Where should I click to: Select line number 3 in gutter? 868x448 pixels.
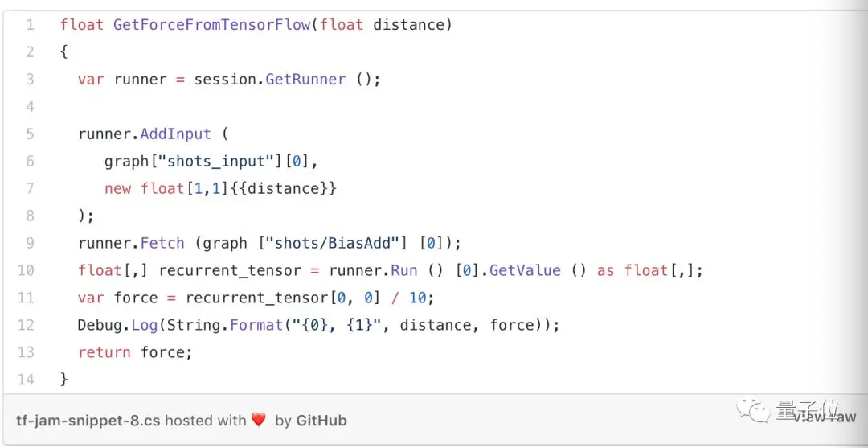(x=30, y=79)
